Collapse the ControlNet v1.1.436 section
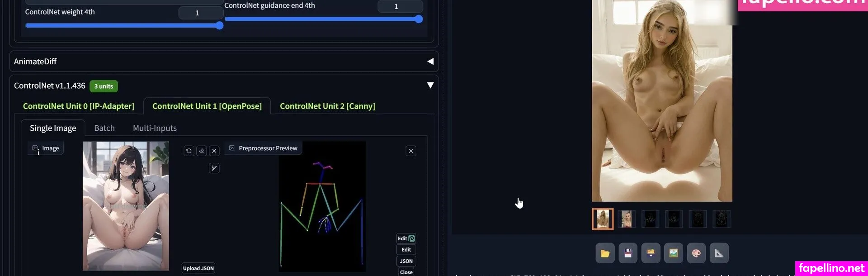This screenshot has height=276, width=868. click(x=430, y=86)
